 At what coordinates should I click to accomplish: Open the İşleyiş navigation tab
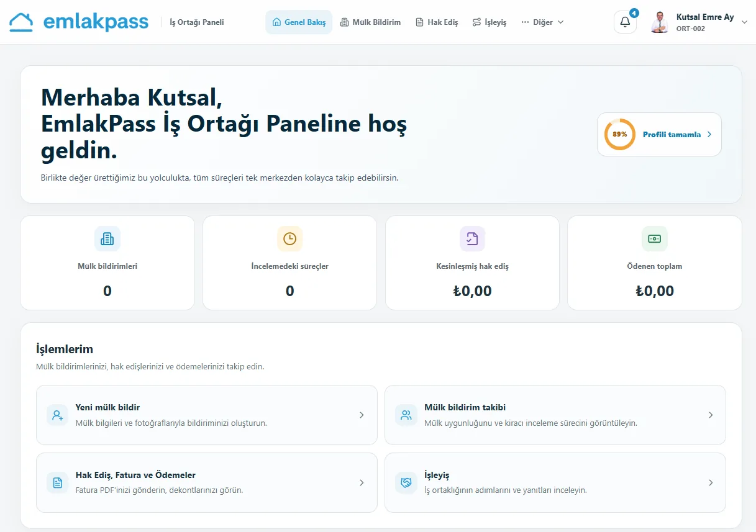coord(489,22)
